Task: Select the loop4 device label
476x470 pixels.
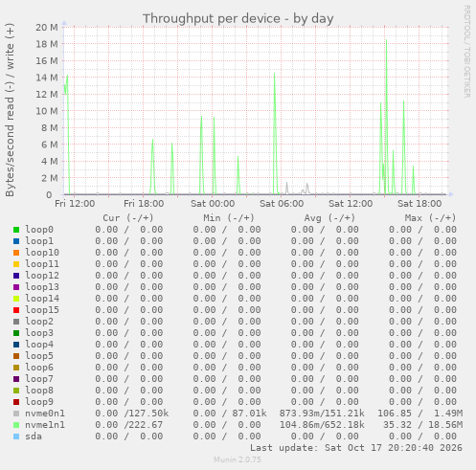Action: click(x=39, y=345)
